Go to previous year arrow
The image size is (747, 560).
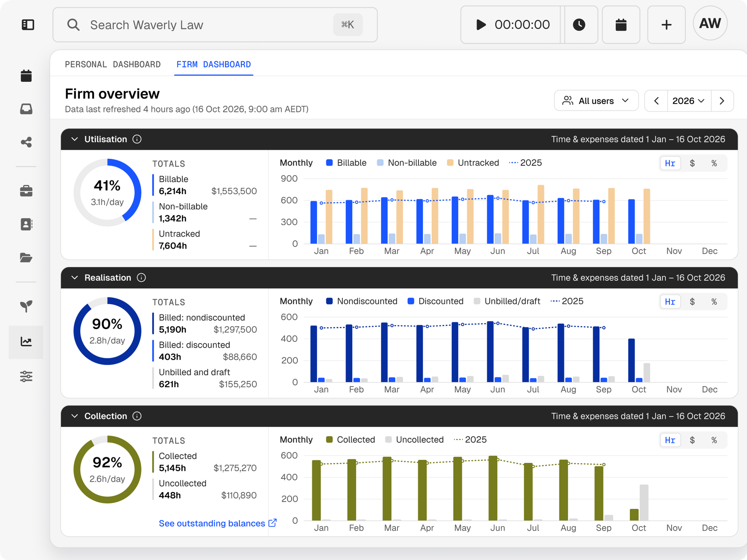(x=656, y=101)
